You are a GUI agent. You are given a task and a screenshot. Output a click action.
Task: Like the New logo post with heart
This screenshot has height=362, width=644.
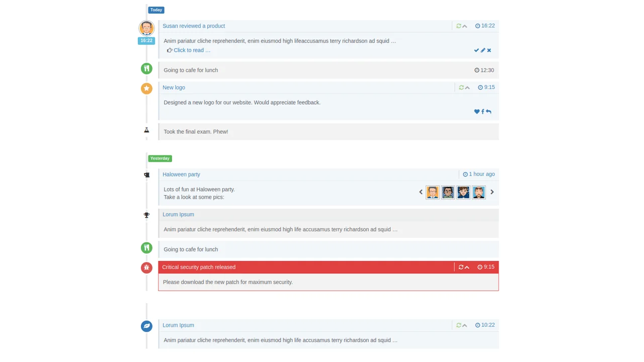pyautogui.click(x=477, y=112)
